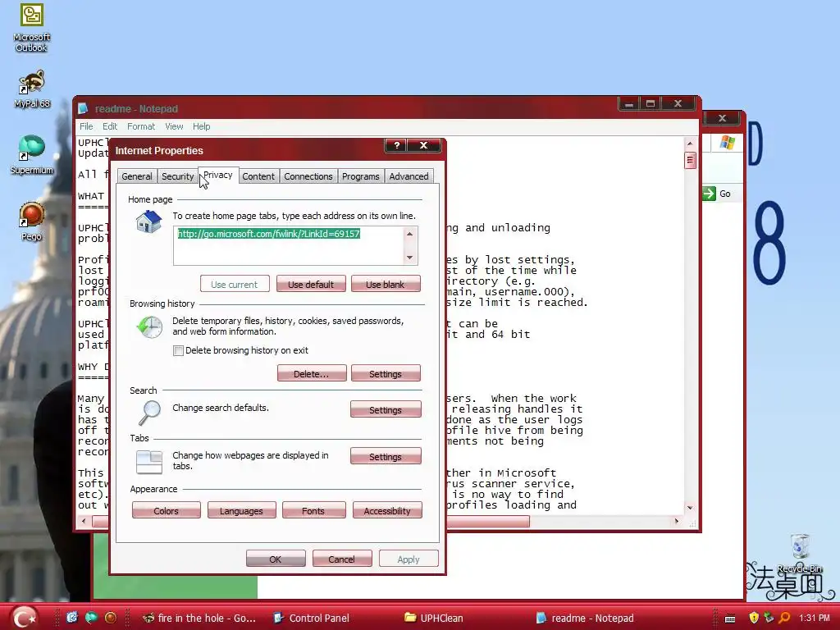Image resolution: width=840 pixels, height=630 pixels.
Task: Open Tabs Settings
Action: click(386, 456)
